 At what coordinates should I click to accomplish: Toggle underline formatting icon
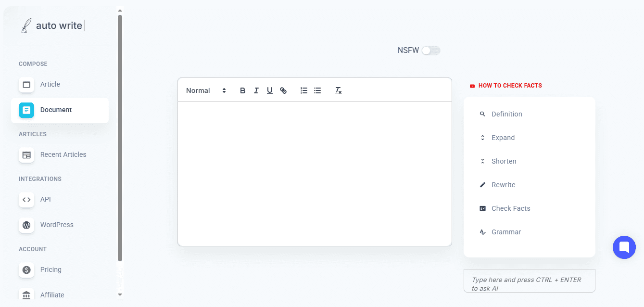(x=270, y=90)
